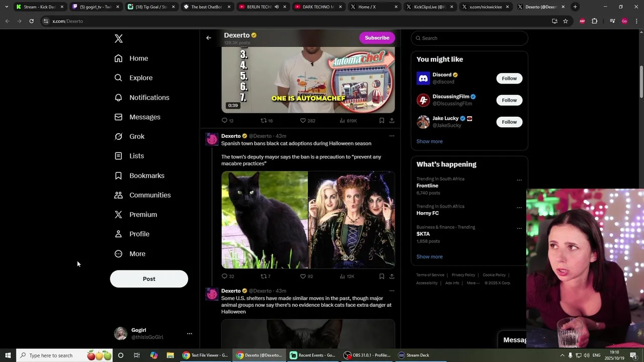The width and height of the screenshot is (644, 362).
Task: View analytics of Automachef video post
Action: click(x=348, y=121)
